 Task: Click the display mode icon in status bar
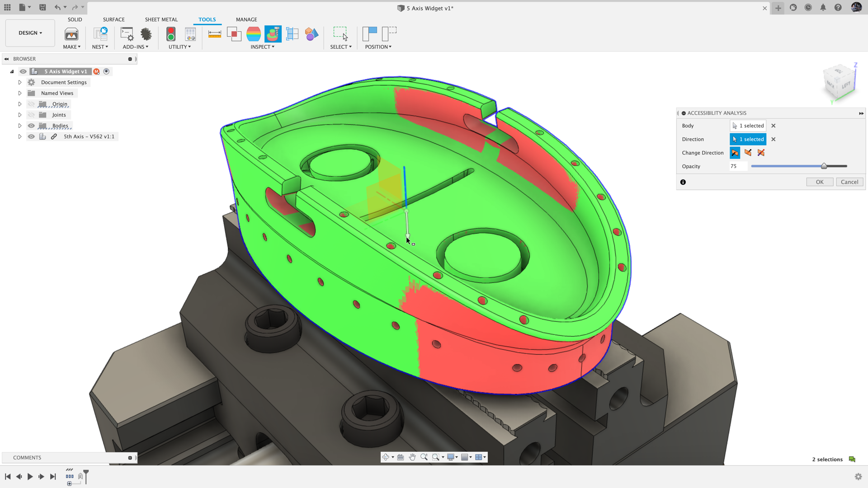pyautogui.click(x=451, y=457)
